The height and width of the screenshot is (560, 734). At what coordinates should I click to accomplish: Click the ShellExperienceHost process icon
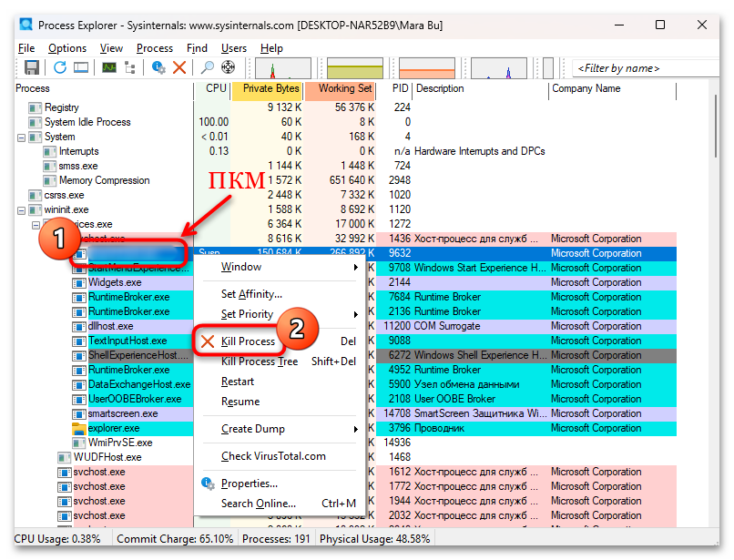coord(78,356)
